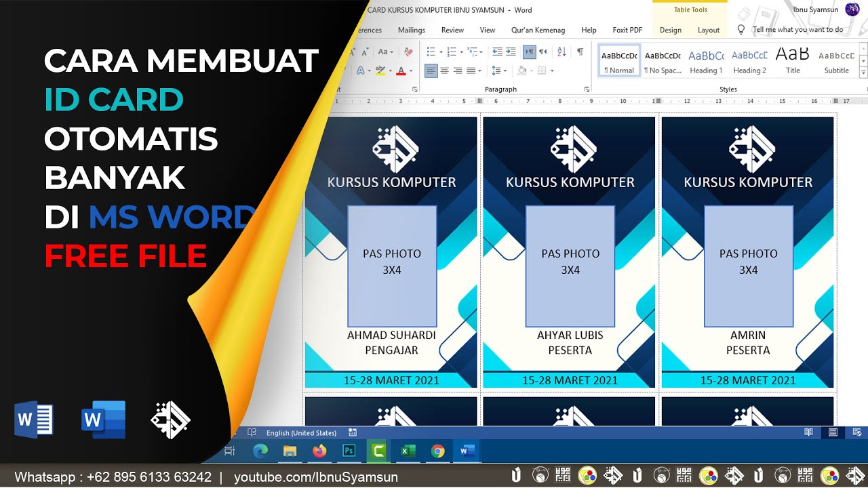868x488 pixels.
Task: Open the Qur'an Kemenag tab
Action: click(x=538, y=30)
